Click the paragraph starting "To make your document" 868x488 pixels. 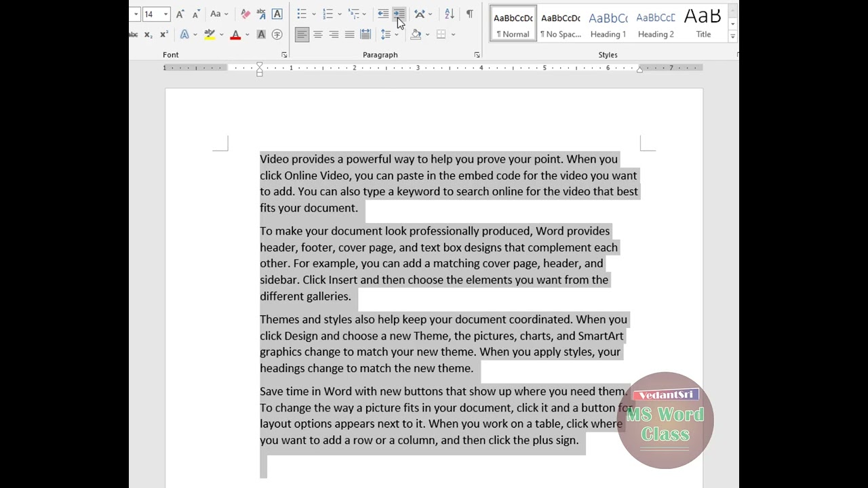click(439, 264)
